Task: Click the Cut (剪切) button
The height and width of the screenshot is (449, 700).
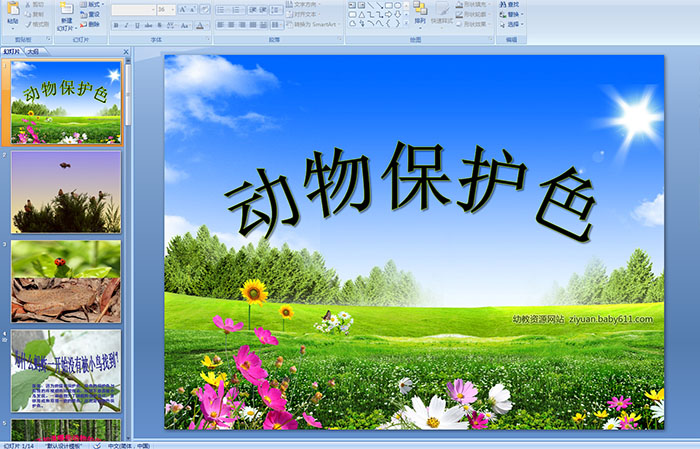Action: click(x=35, y=4)
